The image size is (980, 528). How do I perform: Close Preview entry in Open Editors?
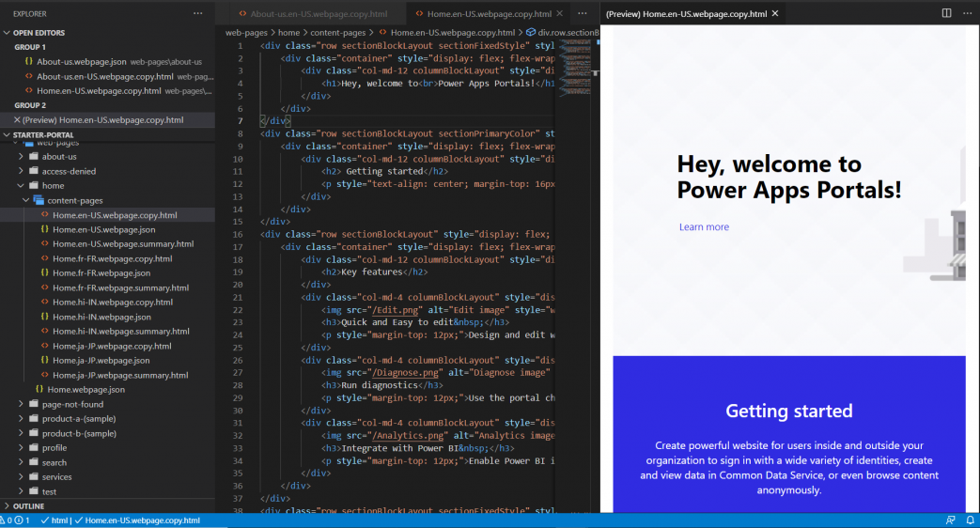(17, 120)
